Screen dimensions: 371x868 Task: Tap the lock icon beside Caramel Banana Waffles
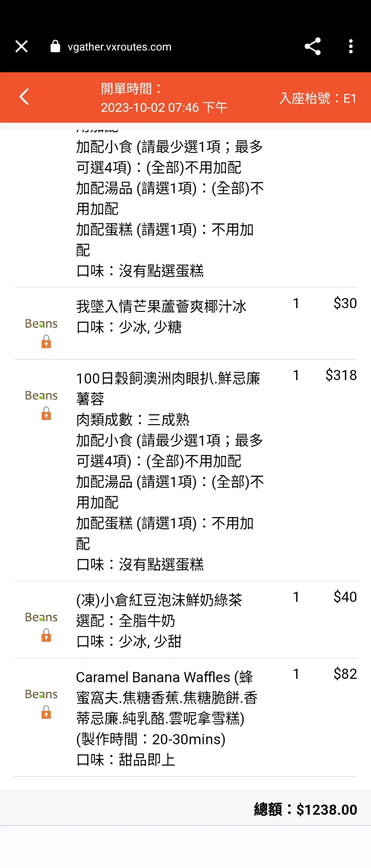(46, 712)
